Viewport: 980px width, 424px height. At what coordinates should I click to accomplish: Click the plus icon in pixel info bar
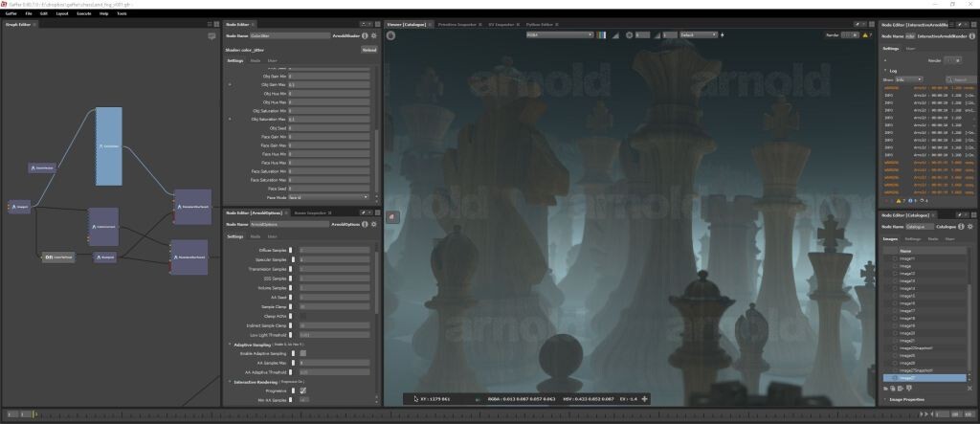(x=644, y=399)
